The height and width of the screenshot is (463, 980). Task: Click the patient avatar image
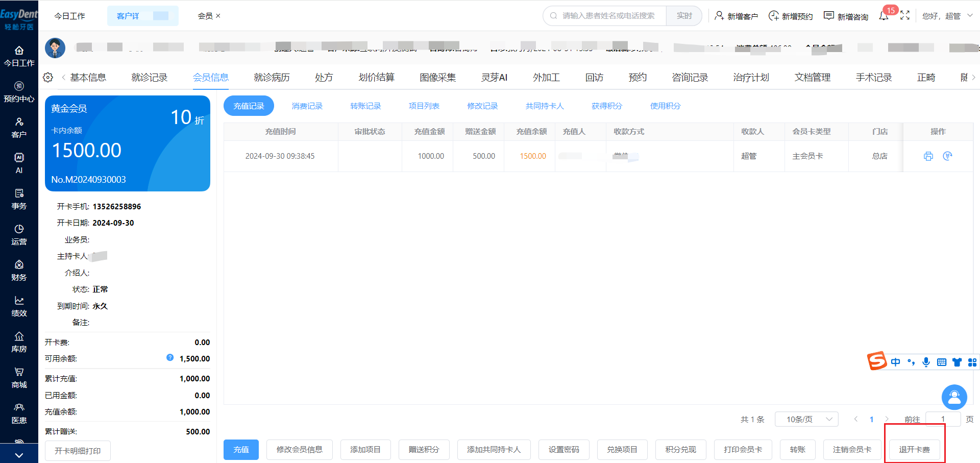[55, 48]
